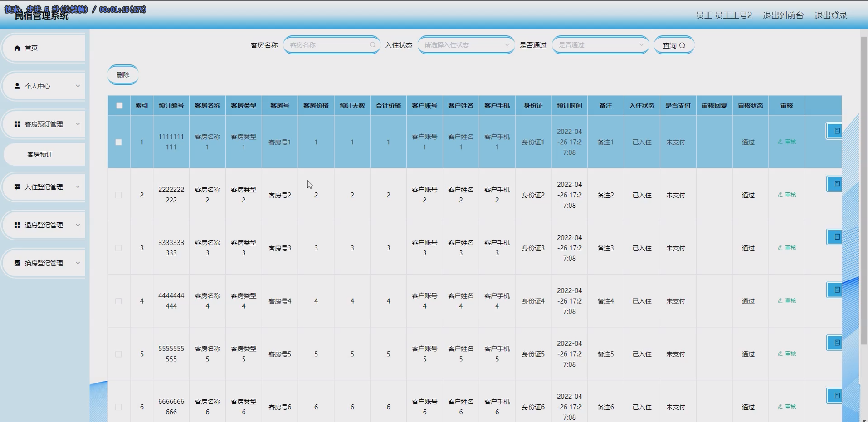Click 退出到前台 link
Image resolution: width=868 pixels, height=422 pixels.
[x=783, y=15]
